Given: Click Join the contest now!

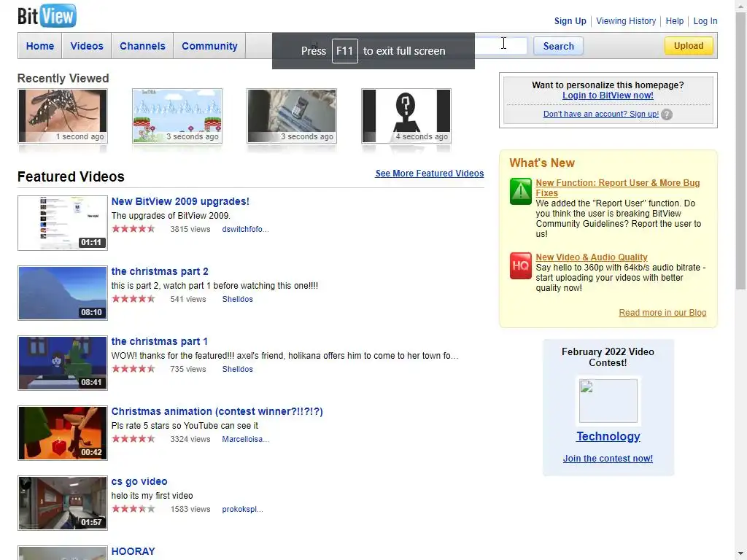Looking at the screenshot, I should click(x=608, y=459).
